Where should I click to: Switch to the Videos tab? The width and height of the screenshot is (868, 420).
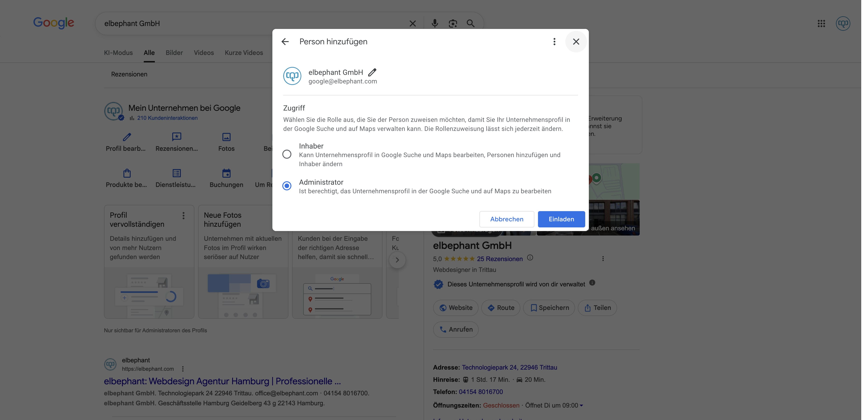pyautogui.click(x=203, y=53)
